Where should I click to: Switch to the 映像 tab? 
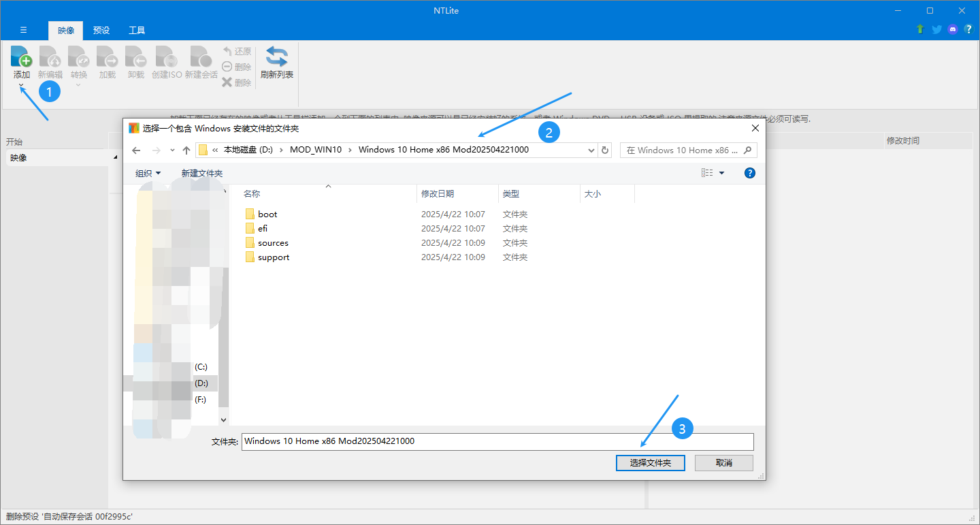click(x=66, y=30)
